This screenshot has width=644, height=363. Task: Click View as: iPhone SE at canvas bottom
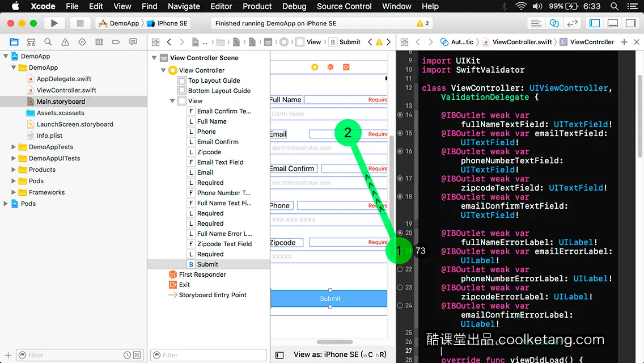(340, 355)
